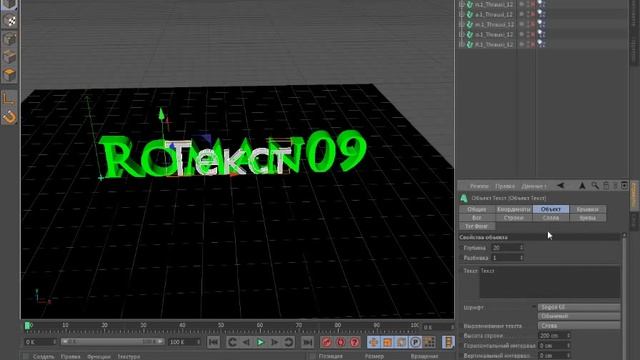Expand the a.1 object tree row
640x360 pixels.
[x=462, y=15]
